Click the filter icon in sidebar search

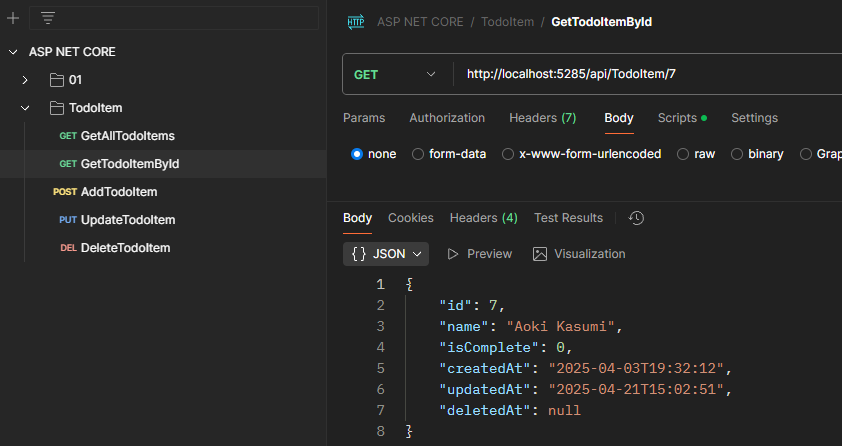pyautogui.click(x=48, y=18)
